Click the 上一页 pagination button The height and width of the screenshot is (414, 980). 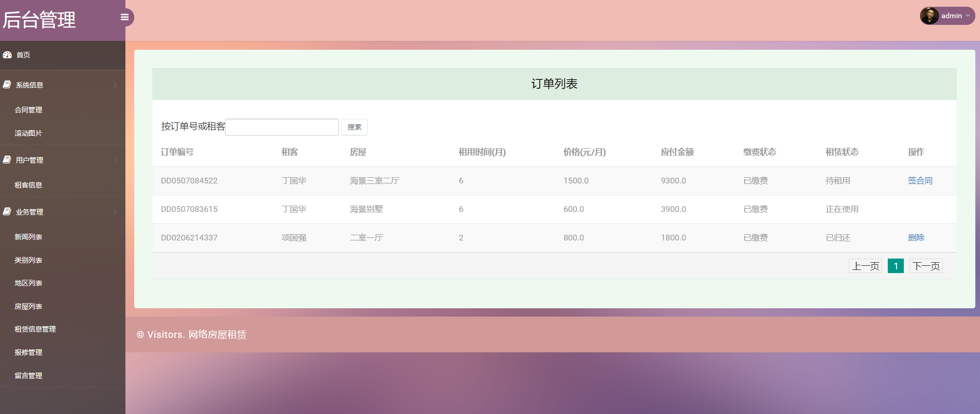point(865,266)
